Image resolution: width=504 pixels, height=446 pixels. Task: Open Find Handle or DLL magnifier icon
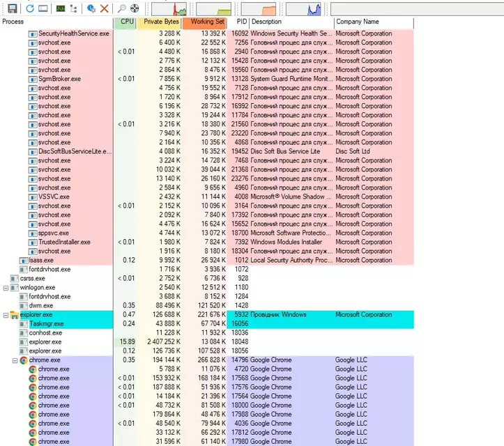[121, 8]
